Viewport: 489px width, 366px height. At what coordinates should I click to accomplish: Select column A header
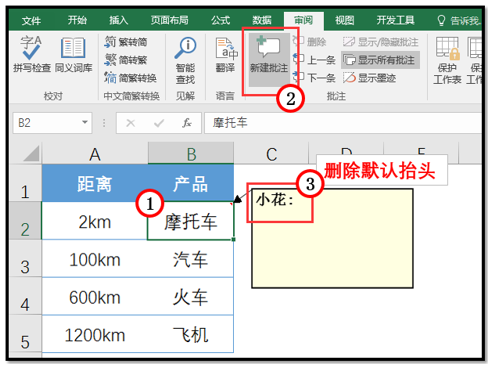tap(95, 153)
